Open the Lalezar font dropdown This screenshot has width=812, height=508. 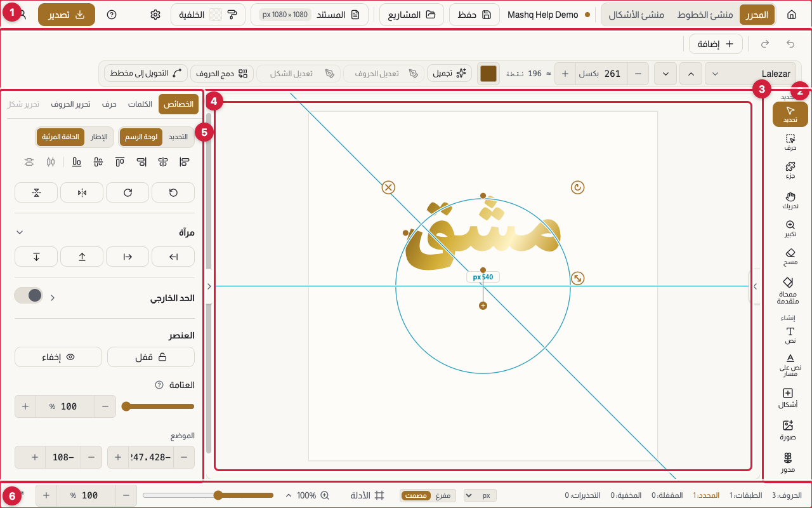[x=750, y=74]
